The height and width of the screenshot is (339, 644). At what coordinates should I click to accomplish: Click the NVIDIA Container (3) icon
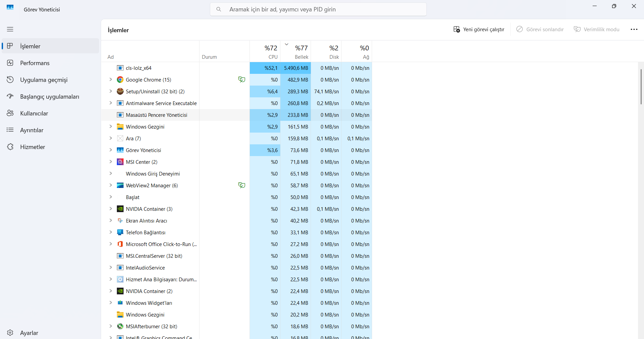120,209
